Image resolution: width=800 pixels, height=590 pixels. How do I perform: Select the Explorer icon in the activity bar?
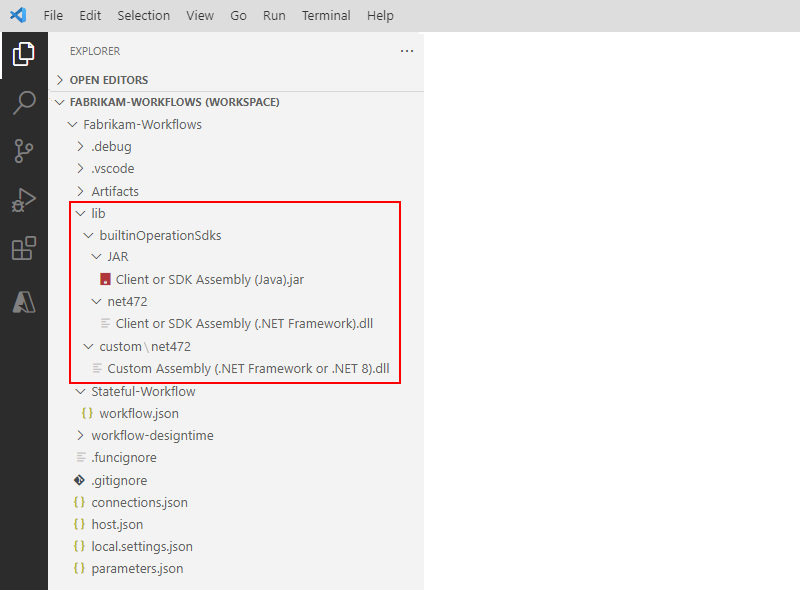[24, 55]
